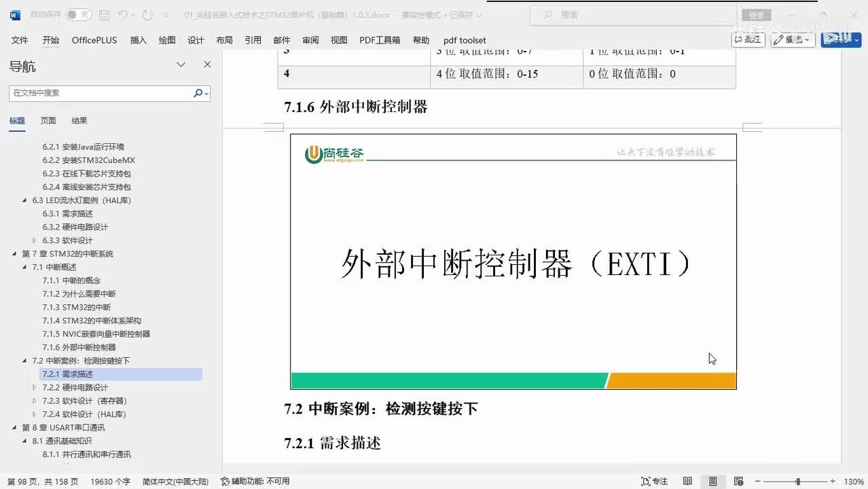Viewport: 868px width, 489px height.
Task: Collapse the 8.1 通讯基础知识 heading
Action: tap(25, 441)
